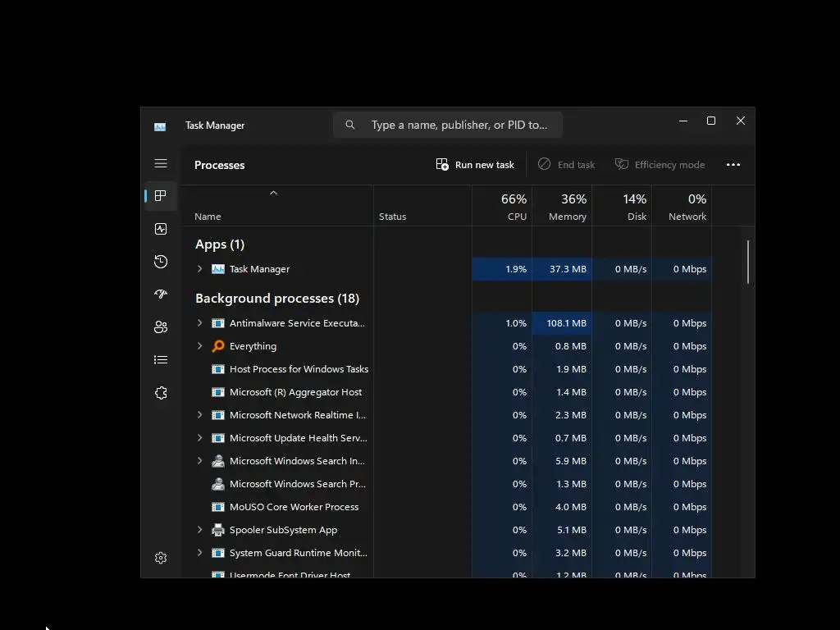The image size is (840, 630).
Task: Click the End task button label
Action: point(576,165)
